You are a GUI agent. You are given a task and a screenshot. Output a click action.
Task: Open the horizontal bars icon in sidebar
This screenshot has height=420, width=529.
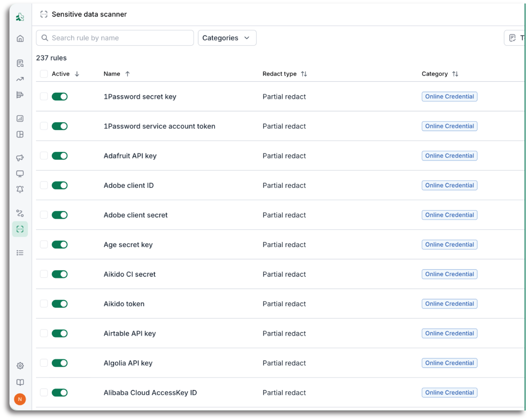pyautogui.click(x=20, y=95)
